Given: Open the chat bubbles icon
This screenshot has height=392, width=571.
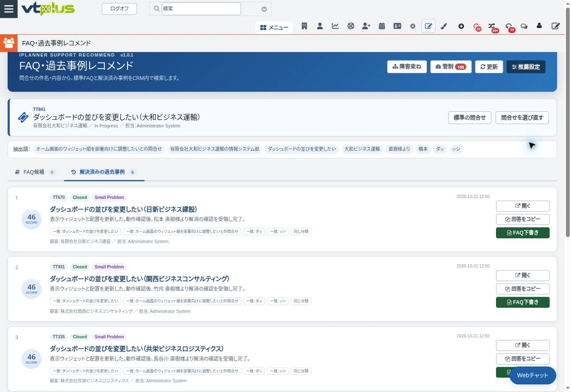Looking at the screenshot, I should (x=524, y=26).
